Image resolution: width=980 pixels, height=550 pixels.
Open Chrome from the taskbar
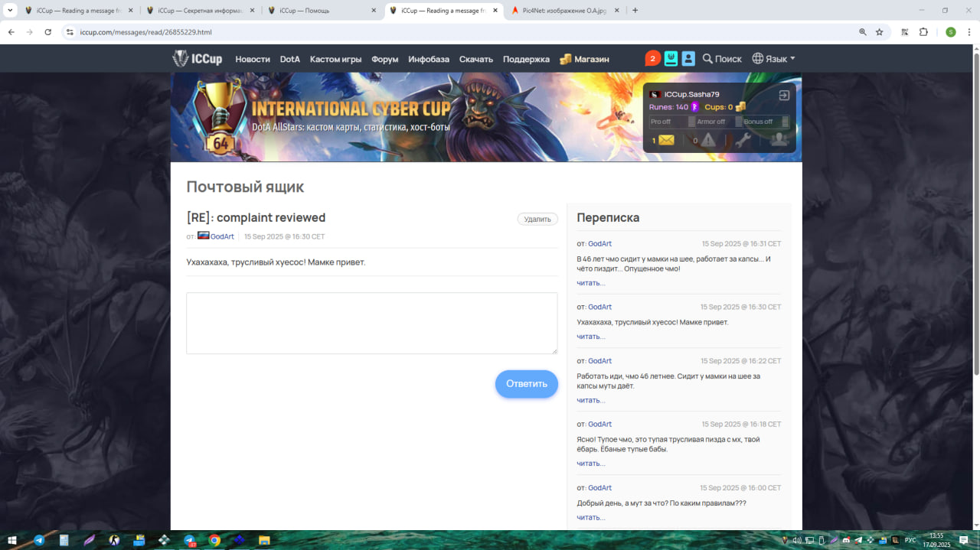tap(215, 540)
